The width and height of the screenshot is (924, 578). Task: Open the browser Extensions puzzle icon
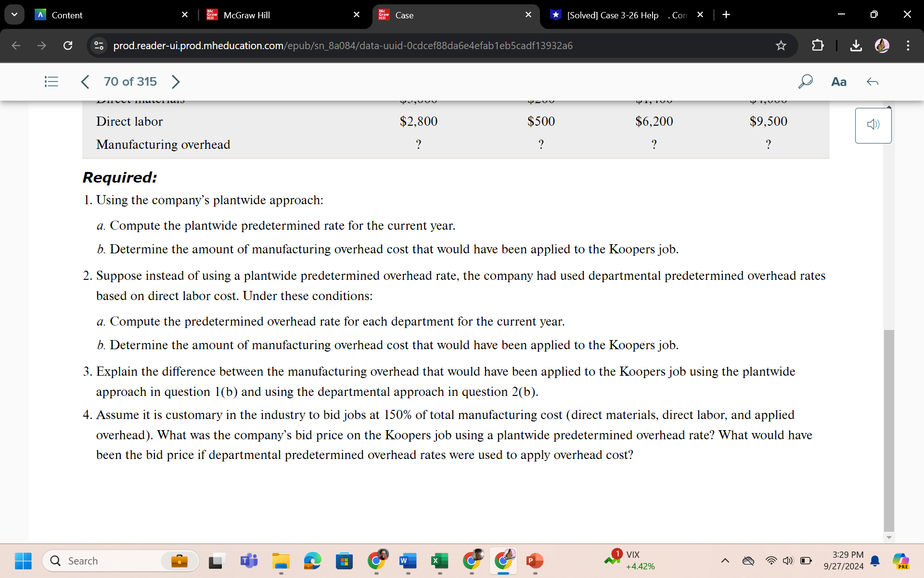click(818, 45)
